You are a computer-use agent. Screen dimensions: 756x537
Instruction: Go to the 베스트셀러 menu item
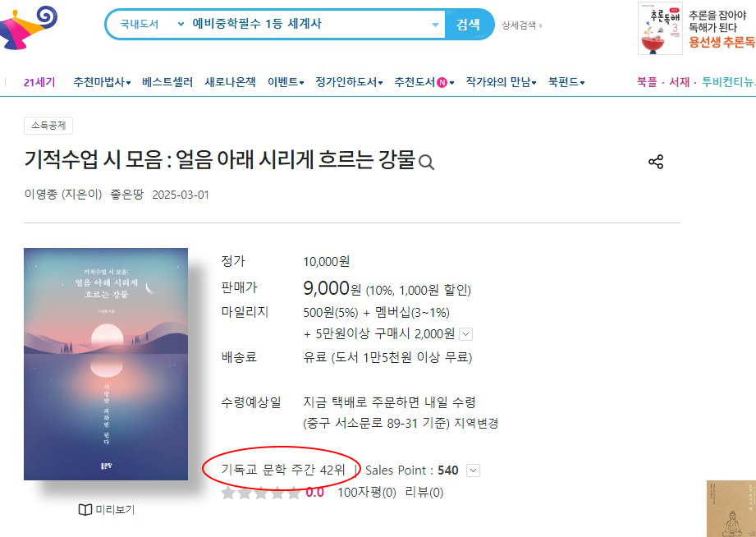pos(167,82)
